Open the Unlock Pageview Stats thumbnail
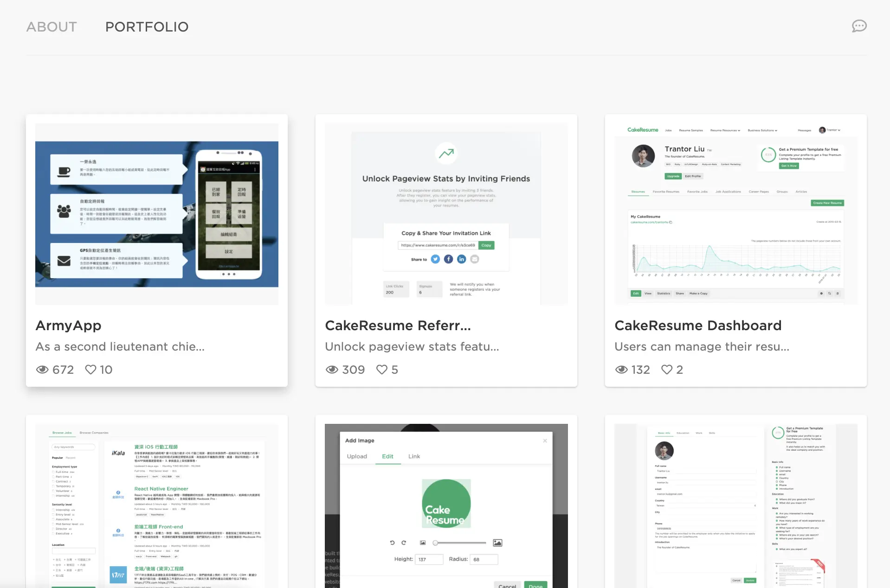Screen dimensions: 890x588 [446, 214]
